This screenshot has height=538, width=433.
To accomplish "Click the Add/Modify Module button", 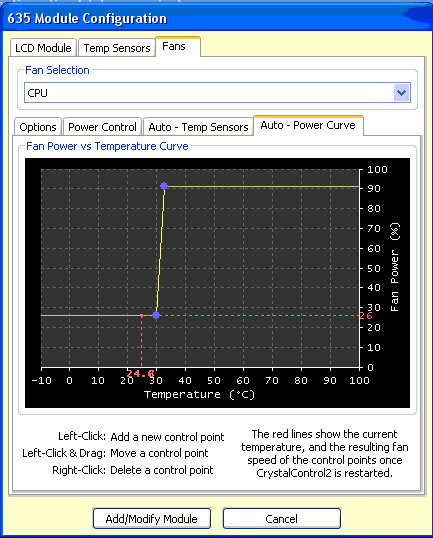I will (x=152, y=518).
